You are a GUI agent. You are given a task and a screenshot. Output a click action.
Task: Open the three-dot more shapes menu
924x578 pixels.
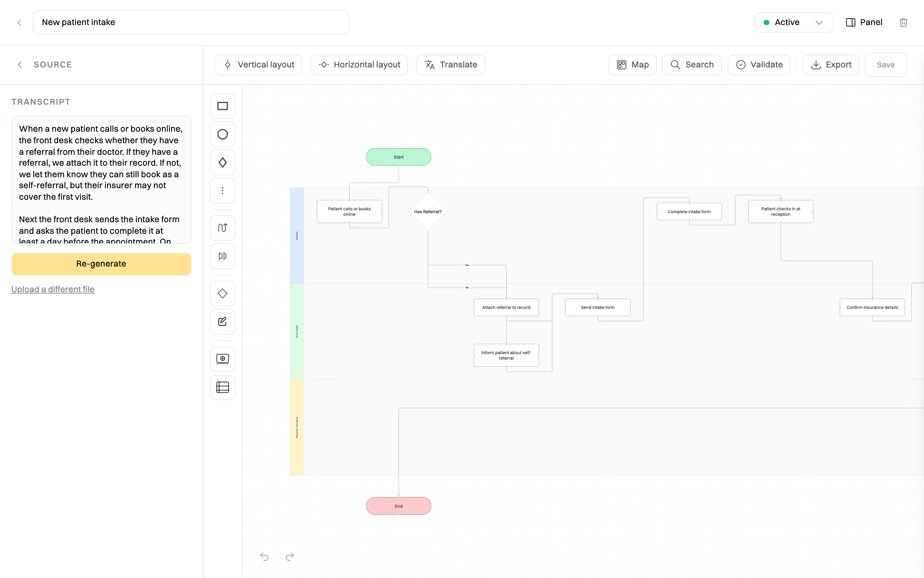tap(223, 191)
